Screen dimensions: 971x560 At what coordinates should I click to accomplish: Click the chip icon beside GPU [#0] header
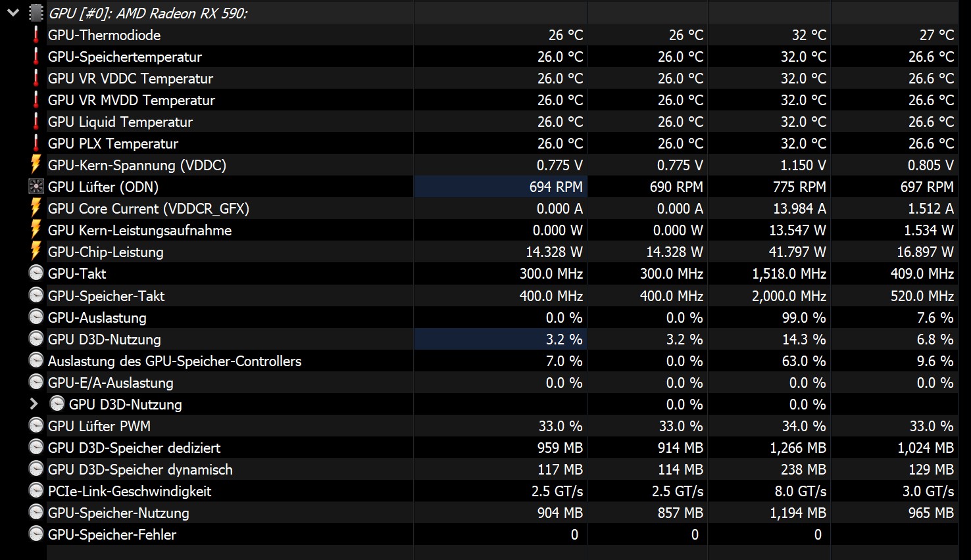click(x=36, y=12)
